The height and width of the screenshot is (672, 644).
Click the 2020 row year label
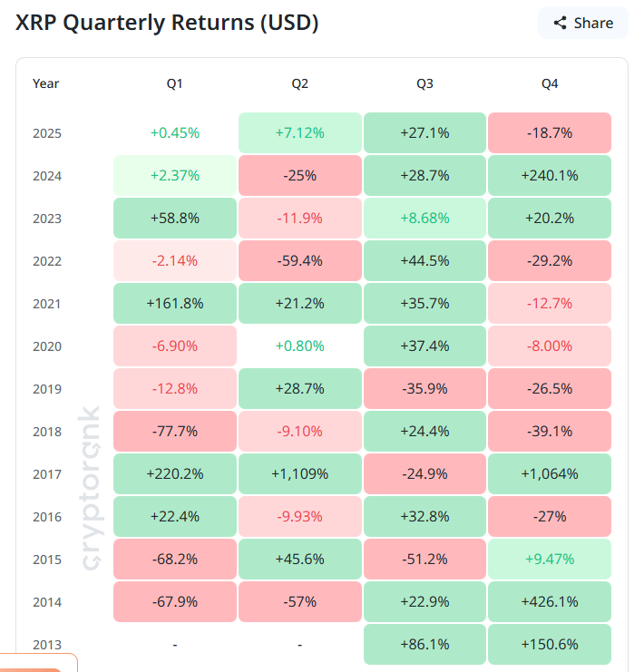click(46, 346)
